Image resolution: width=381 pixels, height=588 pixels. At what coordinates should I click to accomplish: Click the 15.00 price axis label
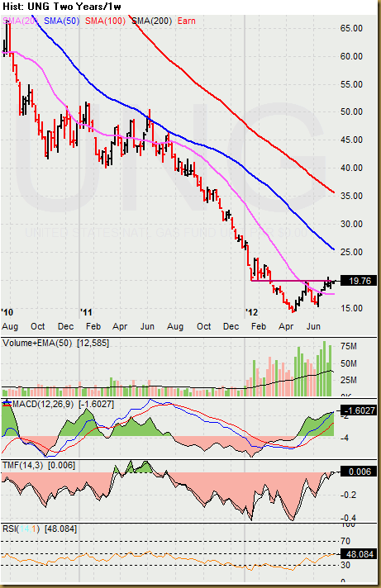[351, 308]
